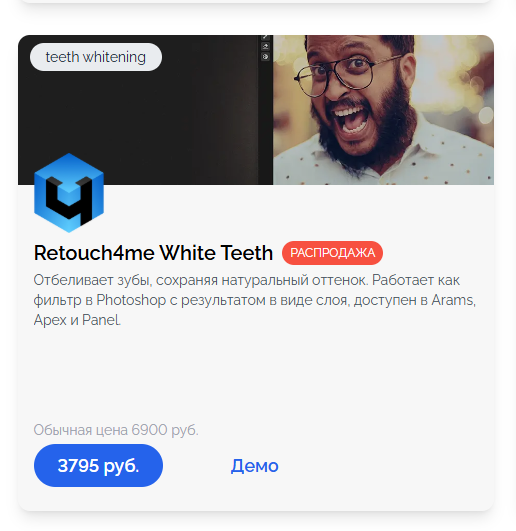
Task: Open the Демо link
Action: (254, 466)
